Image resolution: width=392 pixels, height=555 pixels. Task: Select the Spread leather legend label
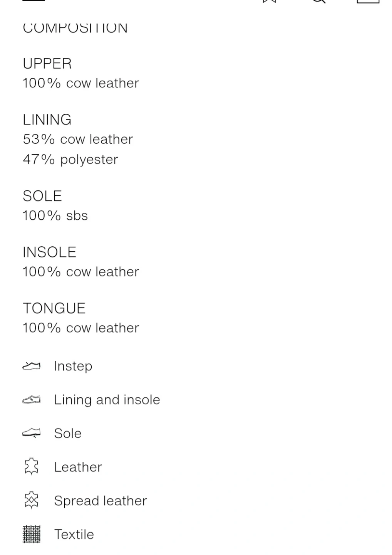[100, 501]
